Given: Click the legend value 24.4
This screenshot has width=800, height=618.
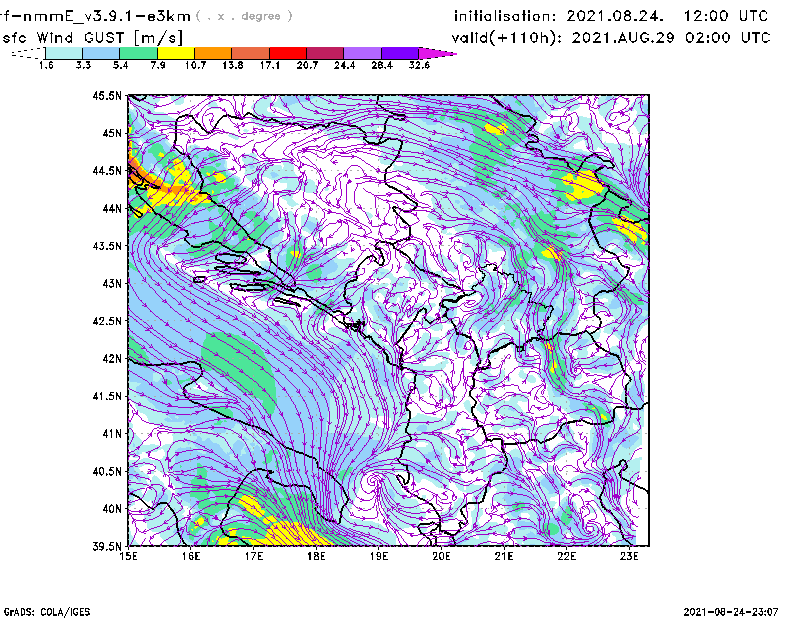Looking at the screenshot, I should coord(344,65).
